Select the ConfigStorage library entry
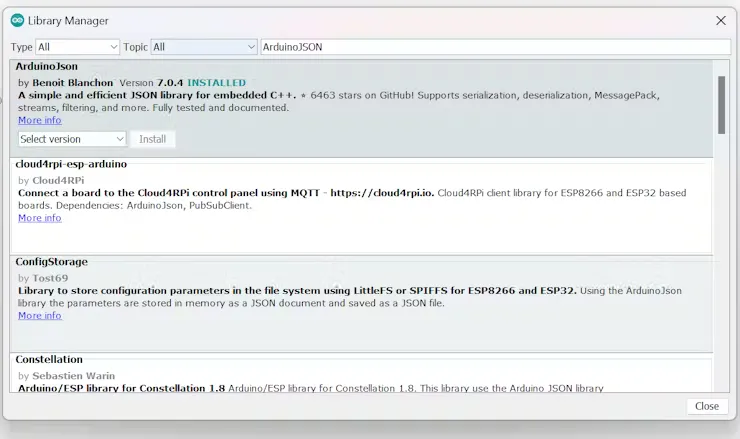Image resolution: width=740 pixels, height=439 pixels. (x=361, y=304)
